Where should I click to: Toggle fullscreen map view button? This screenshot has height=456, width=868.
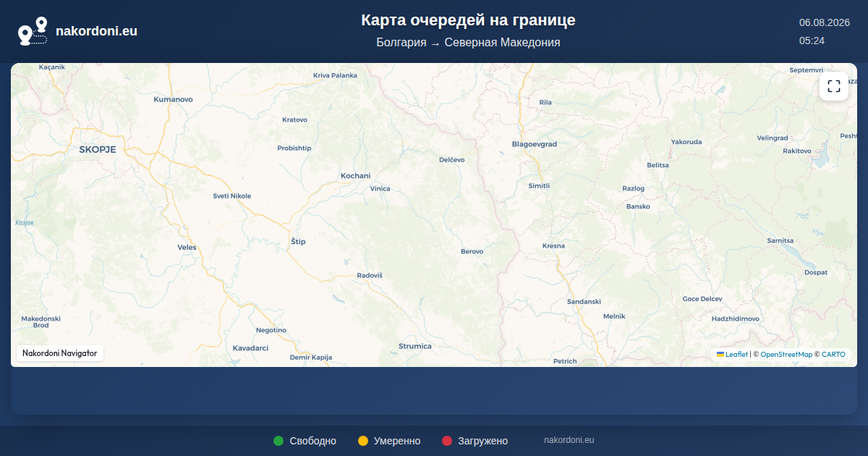(834, 86)
